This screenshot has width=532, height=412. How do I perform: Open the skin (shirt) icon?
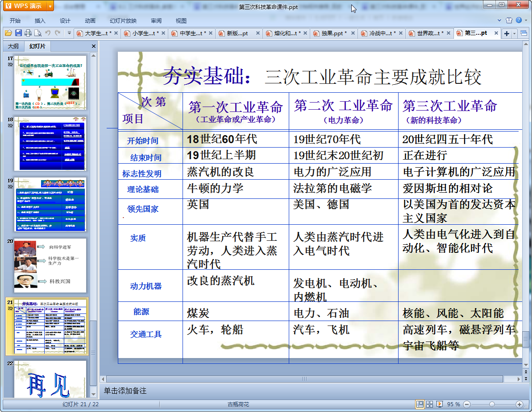click(509, 21)
